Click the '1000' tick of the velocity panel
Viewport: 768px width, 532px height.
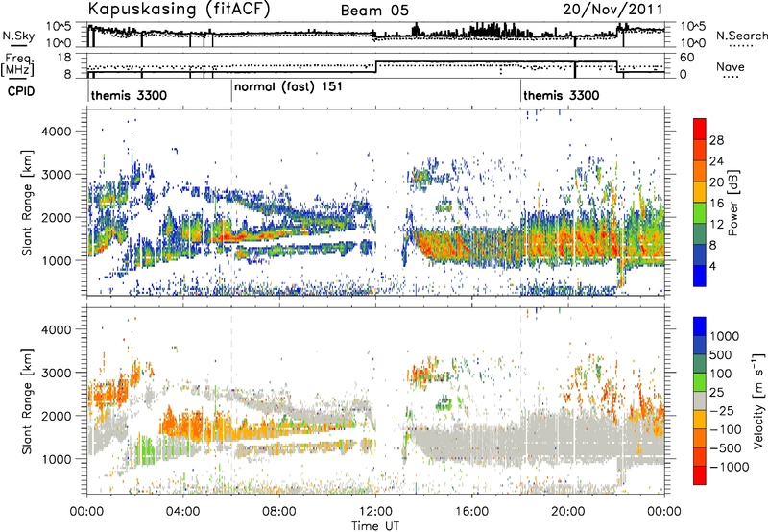57,459
